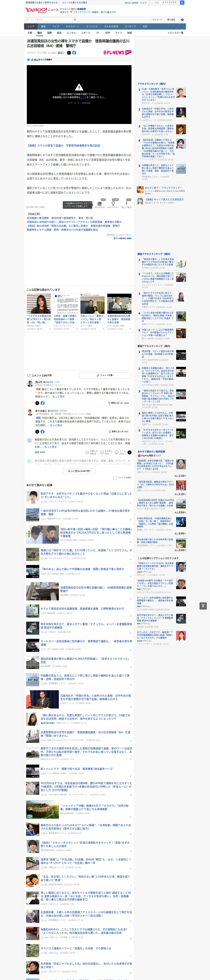Select the スポーツ category
Screen dimensions: 210x980
(86, 33)
